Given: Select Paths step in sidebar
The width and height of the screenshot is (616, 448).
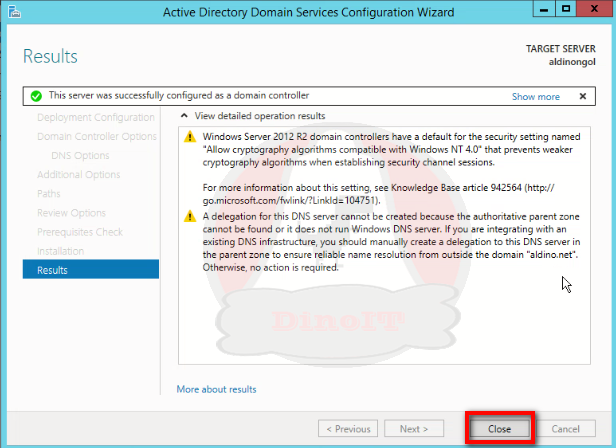Looking at the screenshot, I should coord(49,194).
